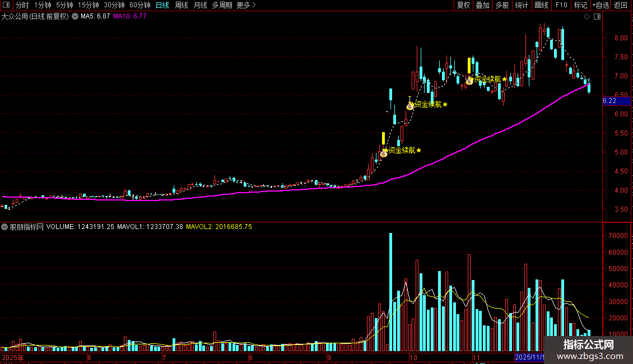Click the gold coin marker near price 5.00
Screen dimensions: 633x364
click(x=384, y=153)
